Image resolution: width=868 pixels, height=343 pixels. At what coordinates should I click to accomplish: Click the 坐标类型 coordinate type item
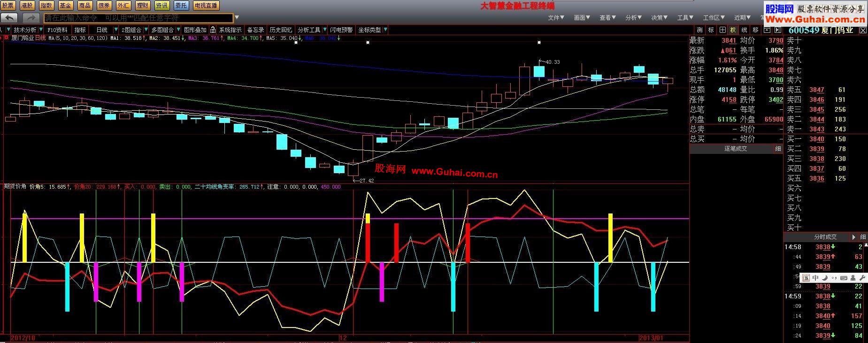coord(369,30)
